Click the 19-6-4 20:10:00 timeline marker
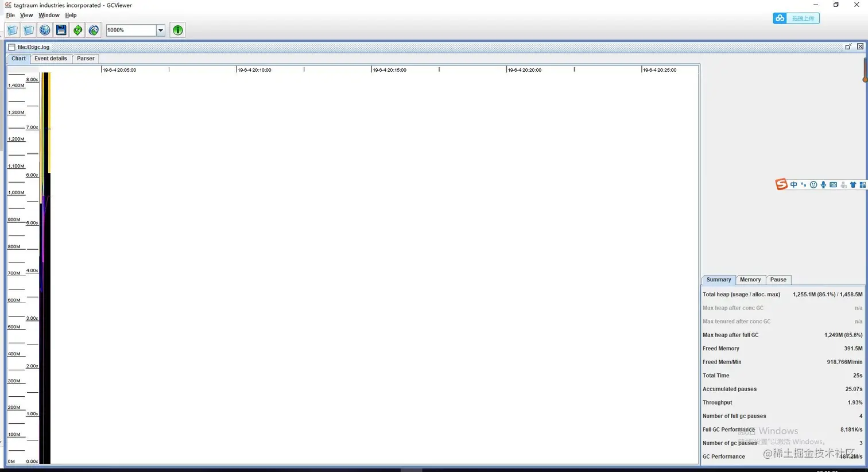The height and width of the screenshot is (472, 868). tap(254, 70)
